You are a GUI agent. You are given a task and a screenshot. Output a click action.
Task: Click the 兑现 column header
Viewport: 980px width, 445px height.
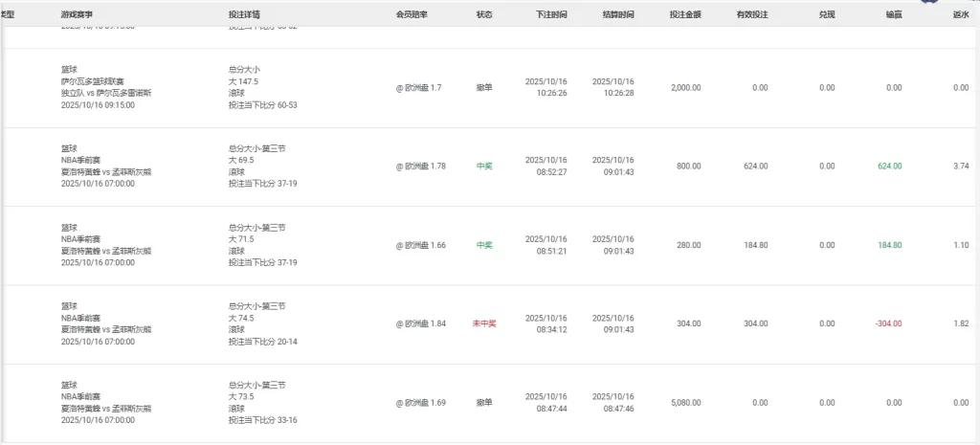827,15
